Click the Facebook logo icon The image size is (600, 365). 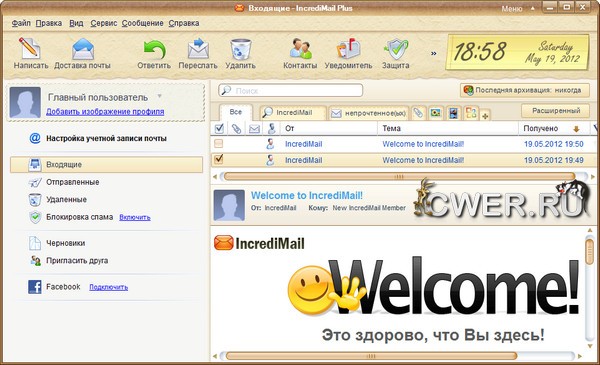click(35, 287)
